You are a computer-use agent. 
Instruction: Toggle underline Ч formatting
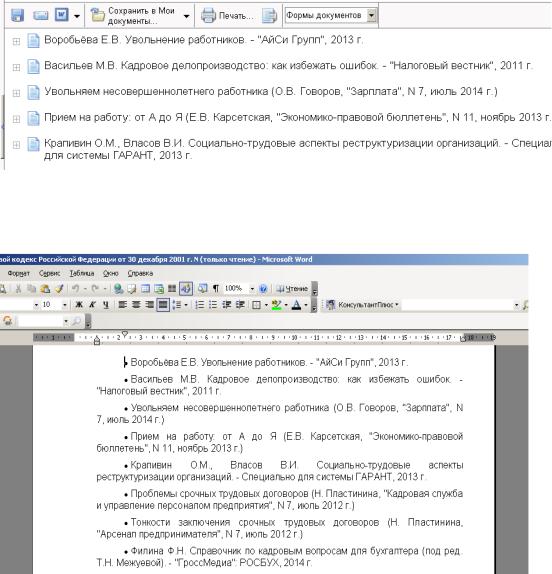point(106,305)
